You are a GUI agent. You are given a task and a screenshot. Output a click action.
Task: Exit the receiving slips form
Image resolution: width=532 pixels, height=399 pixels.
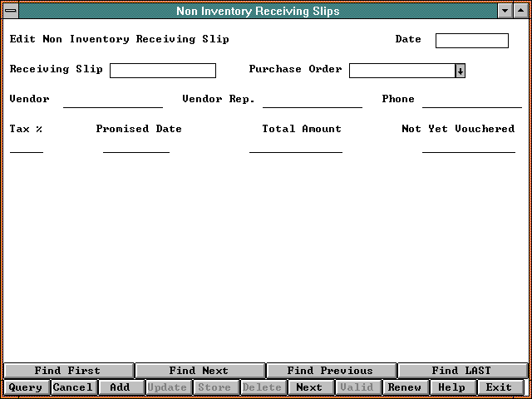click(500, 387)
